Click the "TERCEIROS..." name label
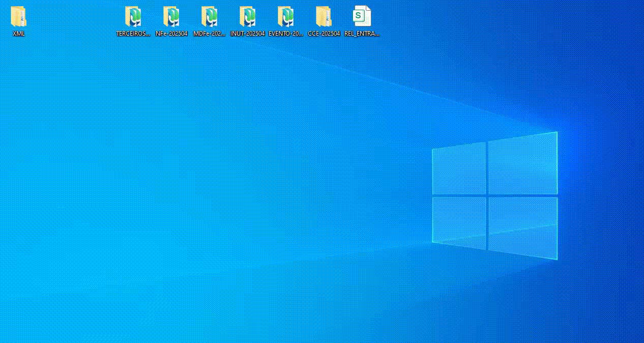Image resolution: width=644 pixels, height=343 pixels. (133, 34)
